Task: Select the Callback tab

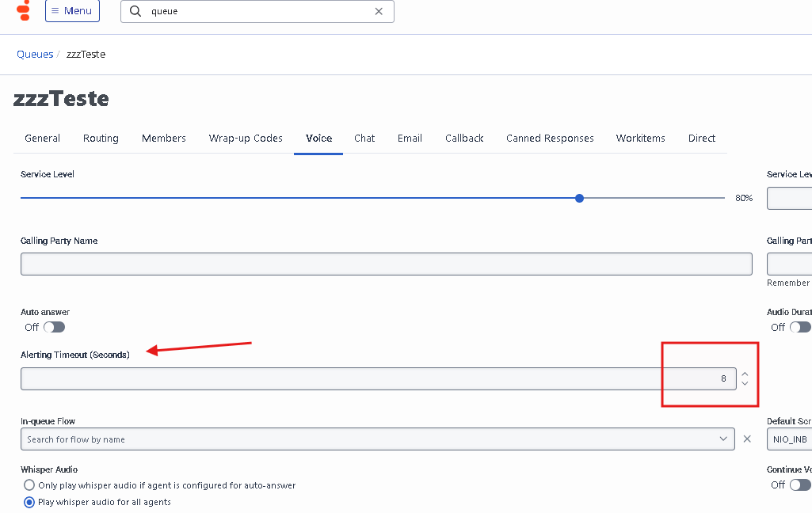Action: [464, 139]
